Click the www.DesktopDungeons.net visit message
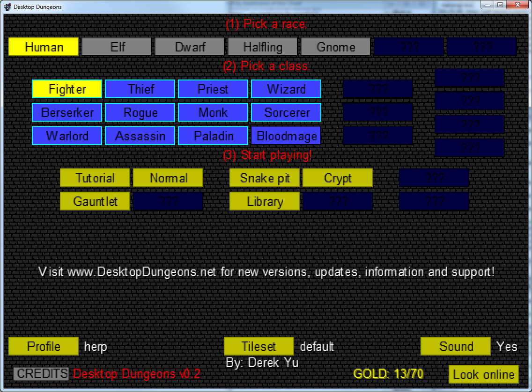 [x=266, y=272]
